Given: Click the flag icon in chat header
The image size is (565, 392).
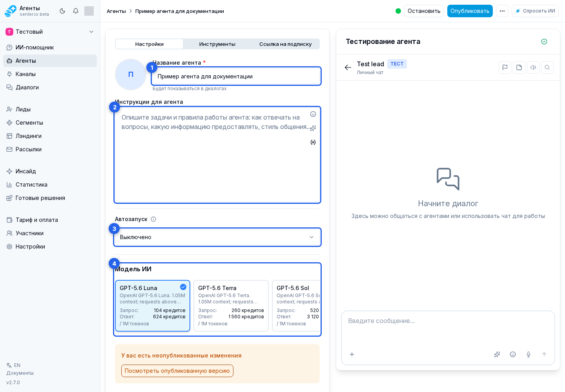Looking at the screenshot, I should pyautogui.click(x=505, y=67).
